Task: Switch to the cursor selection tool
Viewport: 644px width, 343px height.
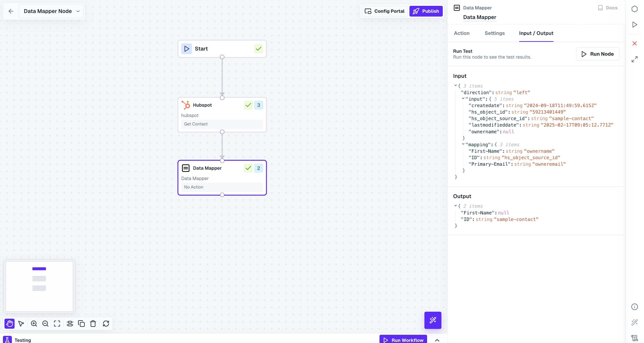Action: [21, 324]
